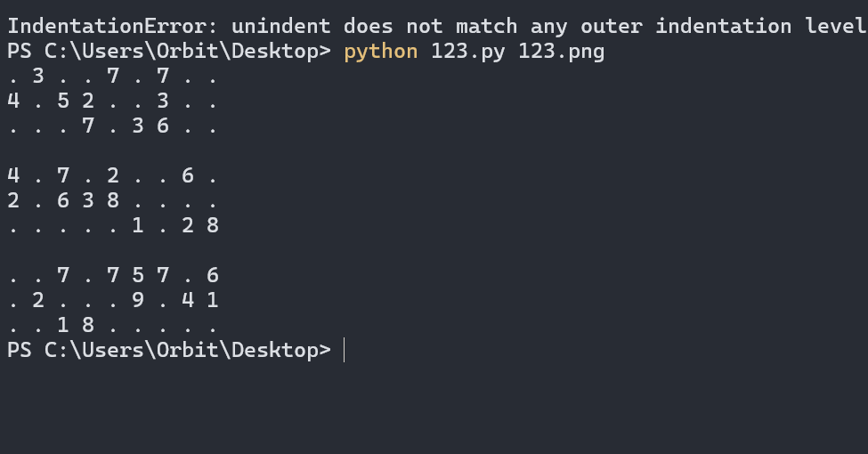Screen dimensions: 868x454
Task: Click the only digit 9 in the grid
Action: 138,300
